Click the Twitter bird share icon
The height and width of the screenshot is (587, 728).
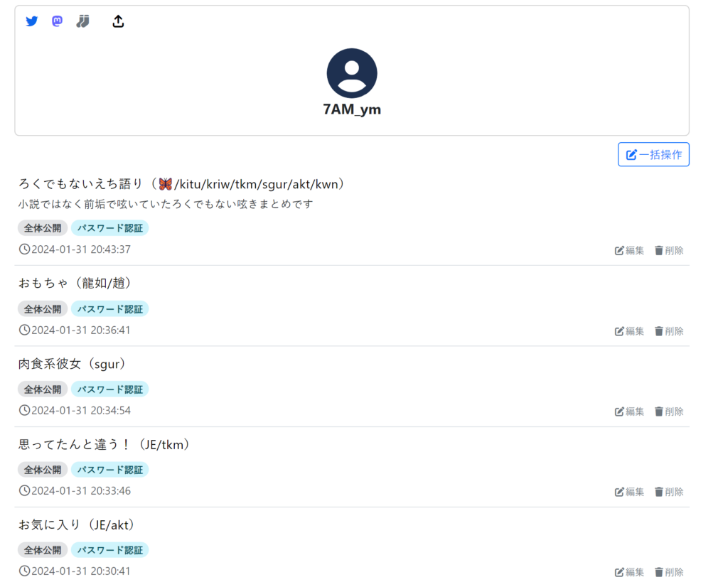pyautogui.click(x=31, y=21)
